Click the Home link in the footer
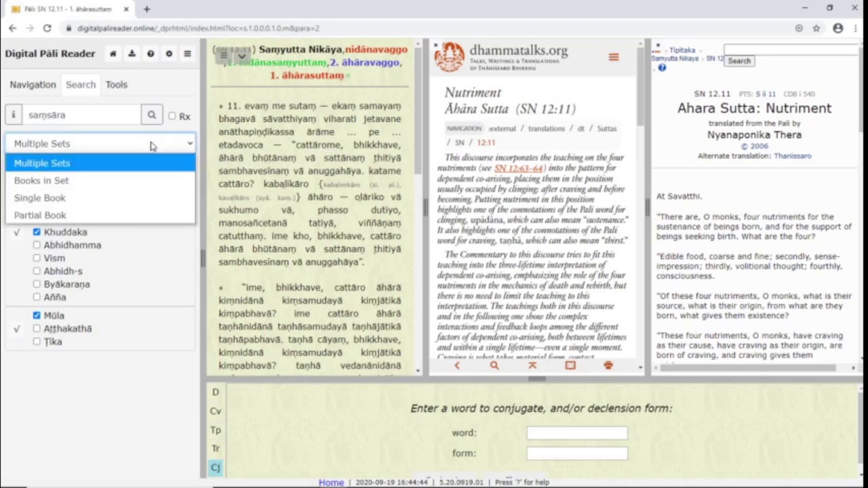The width and height of the screenshot is (868, 488). point(332,483)
